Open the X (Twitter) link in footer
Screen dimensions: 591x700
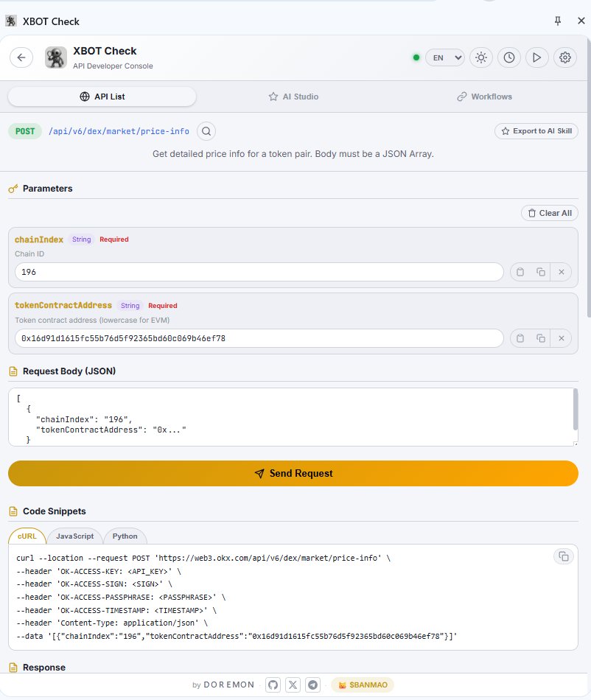coord(293,685)
